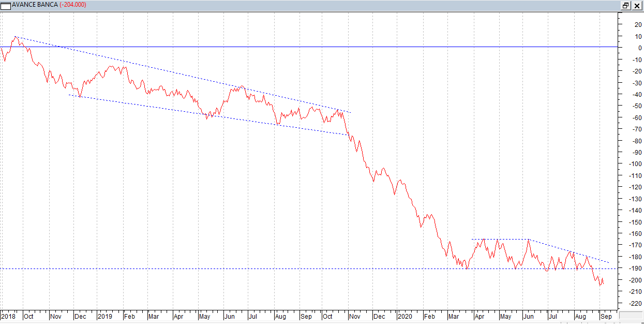
Task: Close the AVANCE BANCA chart window
Action: click(x=637, y=5)
